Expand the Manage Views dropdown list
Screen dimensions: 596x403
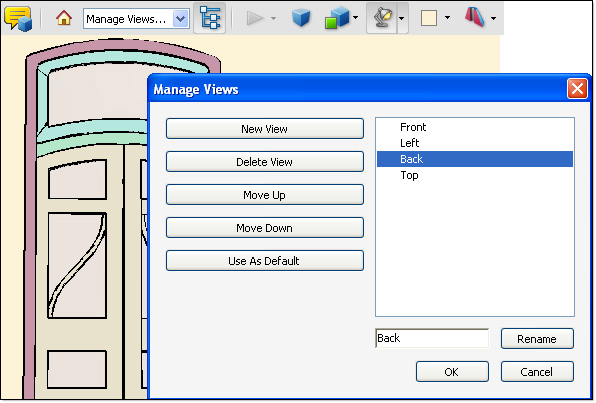tap(181, 19)
